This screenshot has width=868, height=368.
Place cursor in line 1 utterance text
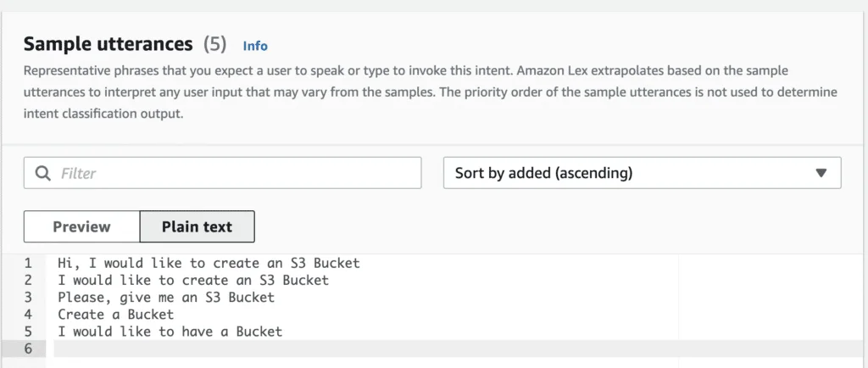[x=209, y=263]
